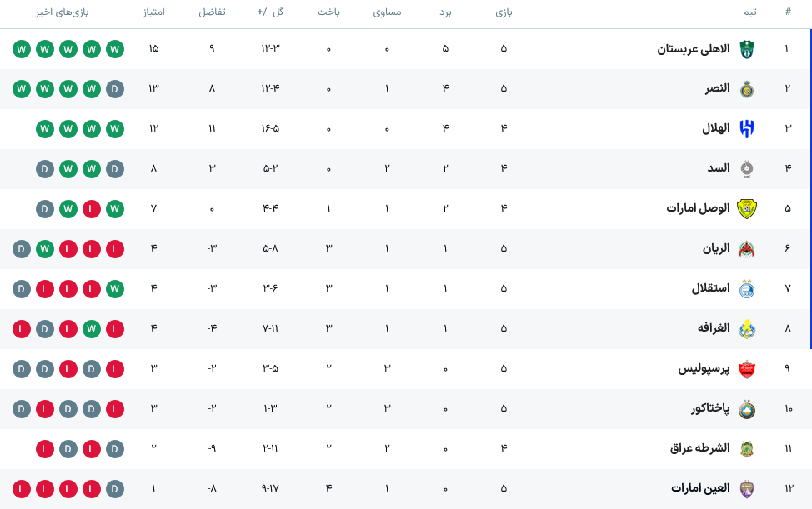Click the تفاضل column header
Viewport: 812px width, 509px height.
(x=213, y=12)
